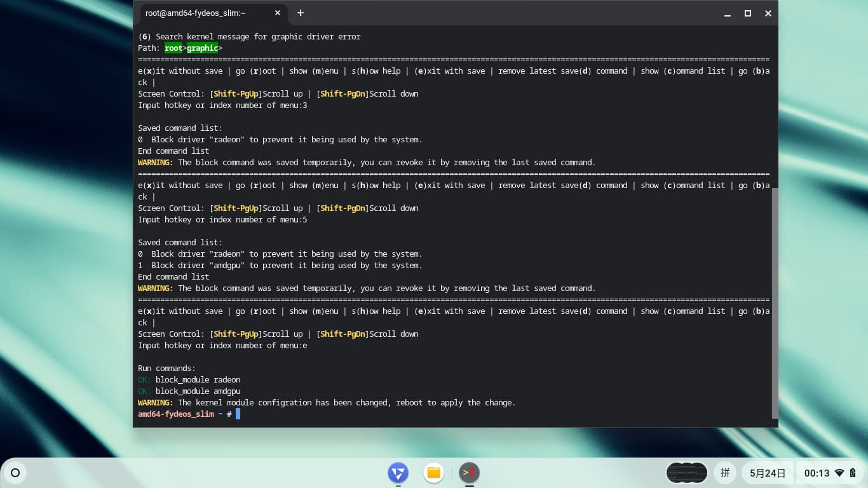This screenshot has height=488, width=868.
Task: Open a new terminal tab with plus button
Action: tap(300, 13)
